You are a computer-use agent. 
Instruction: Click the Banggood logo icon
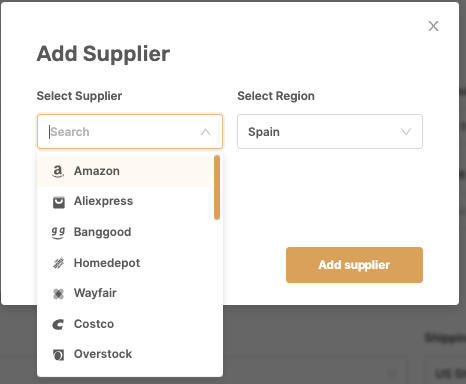coord(58,233)
